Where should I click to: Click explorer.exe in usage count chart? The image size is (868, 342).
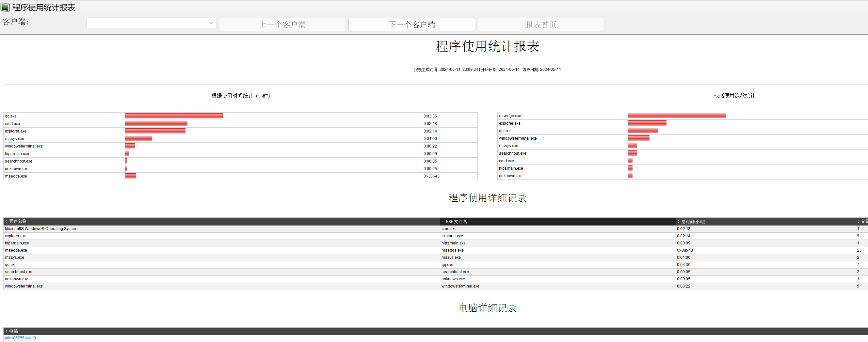tap(509, 123)
